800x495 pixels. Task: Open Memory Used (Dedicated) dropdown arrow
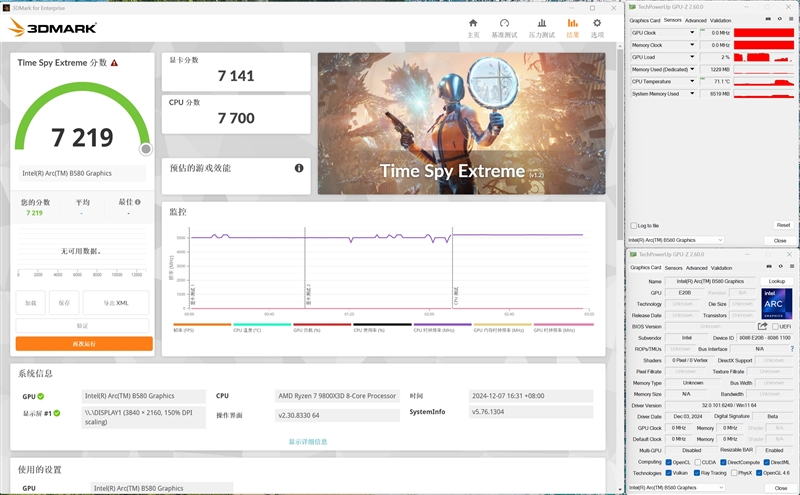point(692,69)
